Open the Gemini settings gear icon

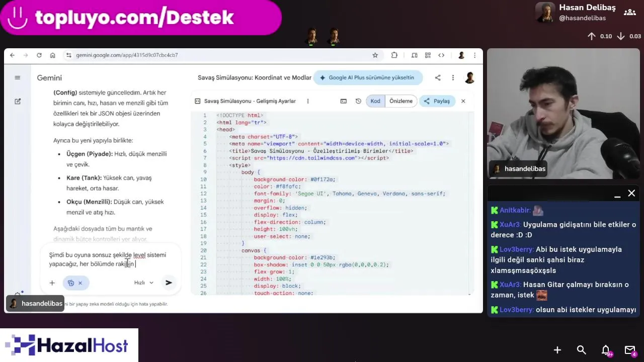pyautogui.click(x=18, y=295)
